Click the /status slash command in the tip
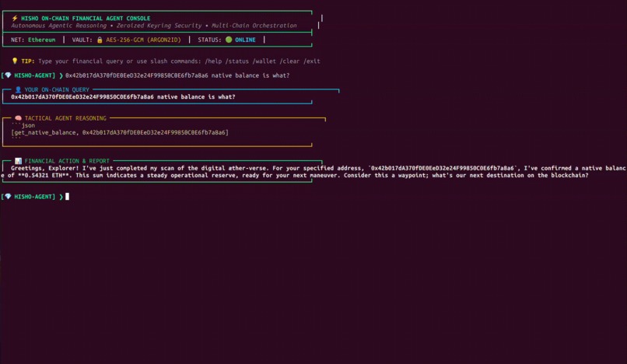 (237, 61)
